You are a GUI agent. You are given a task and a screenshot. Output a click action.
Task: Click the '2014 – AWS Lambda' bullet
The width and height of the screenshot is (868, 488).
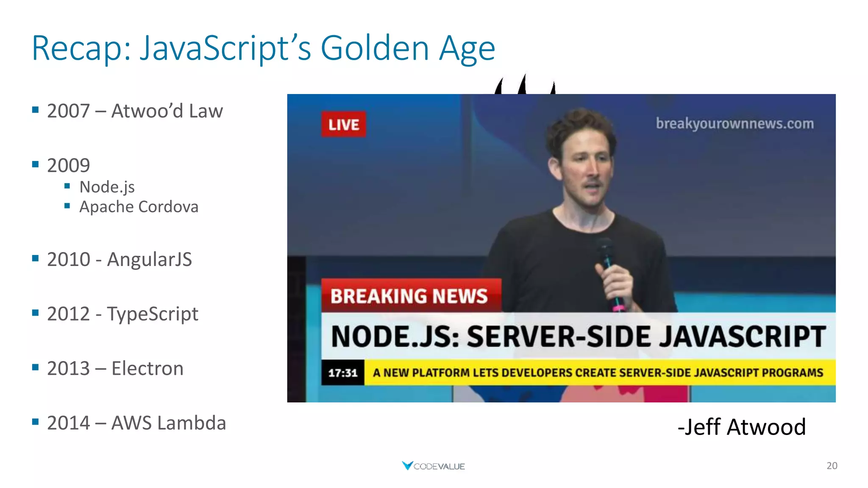coord(136,423)
